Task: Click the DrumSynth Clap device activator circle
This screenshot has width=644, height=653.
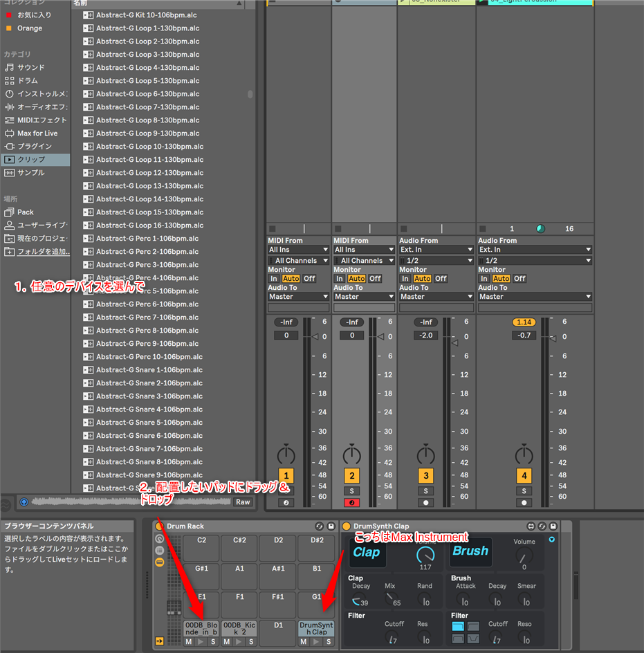Action: coord(347,526)
